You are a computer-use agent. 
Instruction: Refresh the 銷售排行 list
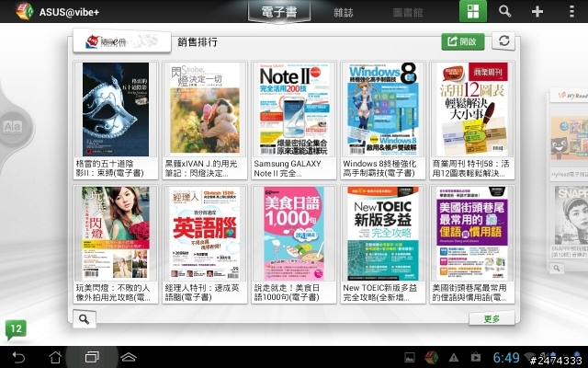point(503,40)
